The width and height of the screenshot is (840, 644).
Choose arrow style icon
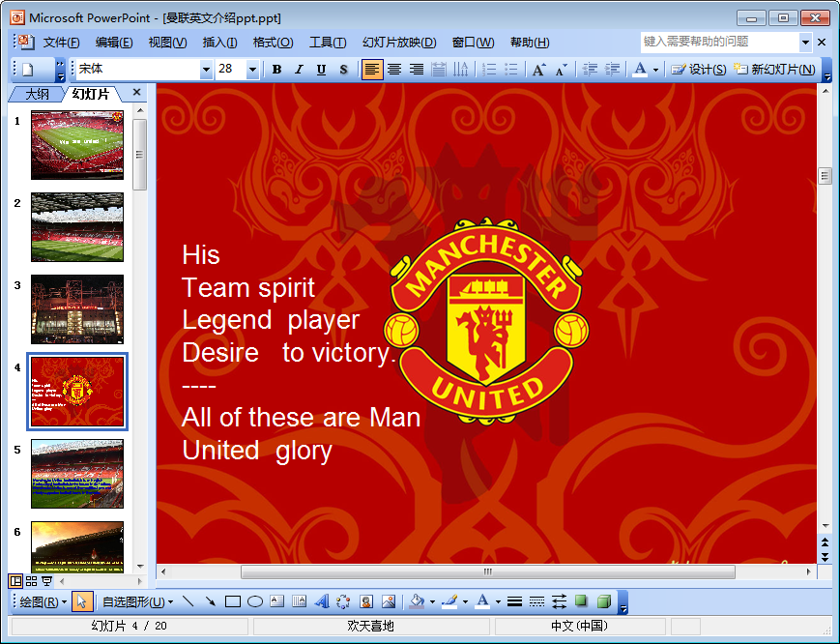[x=559, y=601]
